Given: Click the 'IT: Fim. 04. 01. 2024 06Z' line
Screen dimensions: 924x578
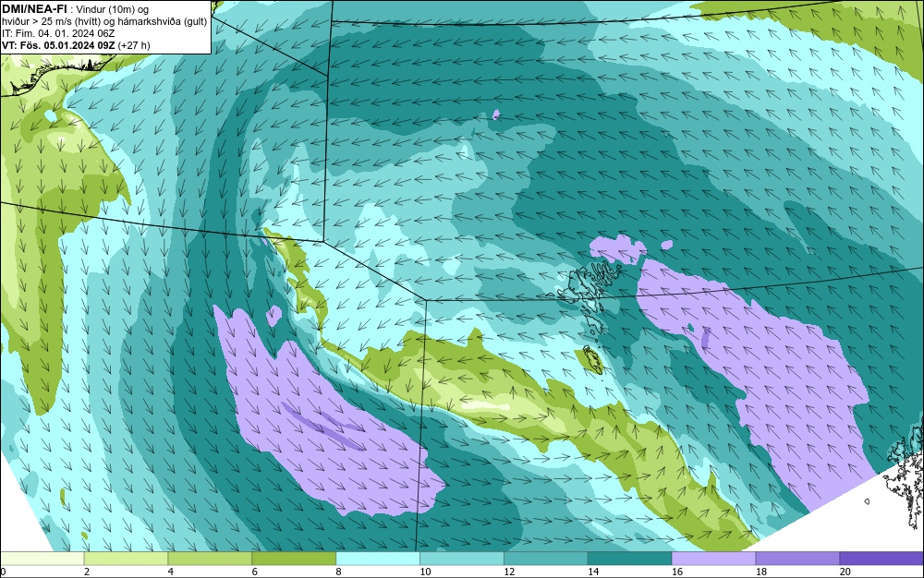Looking at the screenshot, I should pyautogui.click(x=58, y=33).
